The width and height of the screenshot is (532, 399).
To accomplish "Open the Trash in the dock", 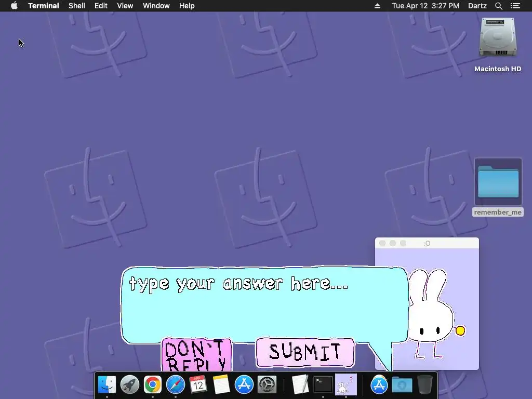I will coord(424,385).
